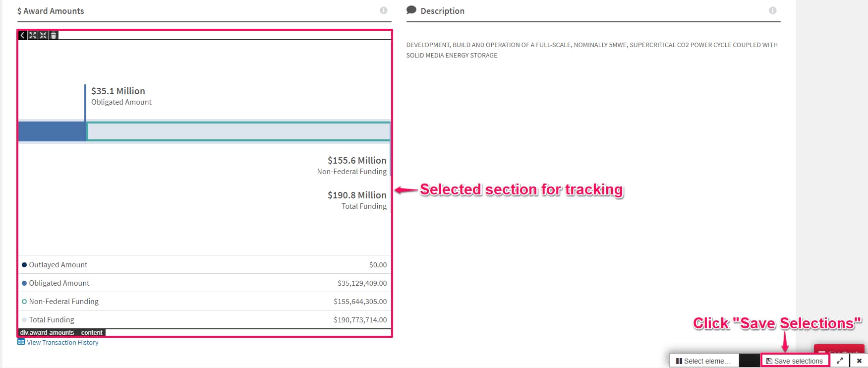The image size is (868, 368).
Task: Click the Save selections button
Action: tap(795, 361)
